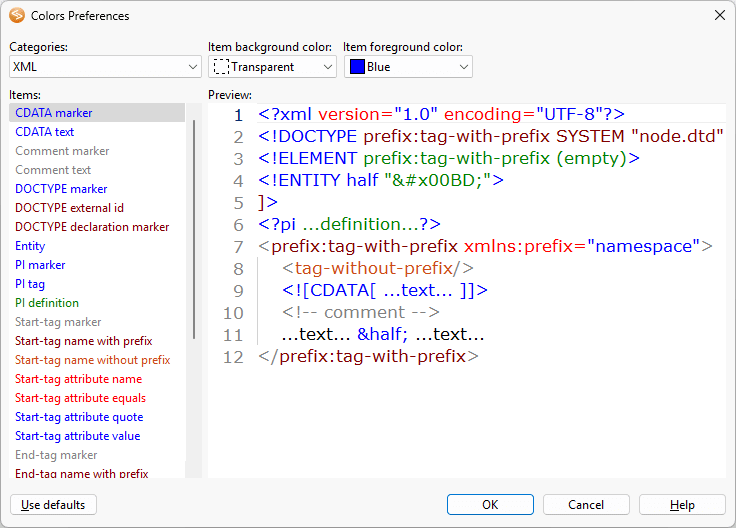Confirm with the OK button
The width and height of the screenshot is (736, 528).
pyautogui.click(x=490, y=505)
